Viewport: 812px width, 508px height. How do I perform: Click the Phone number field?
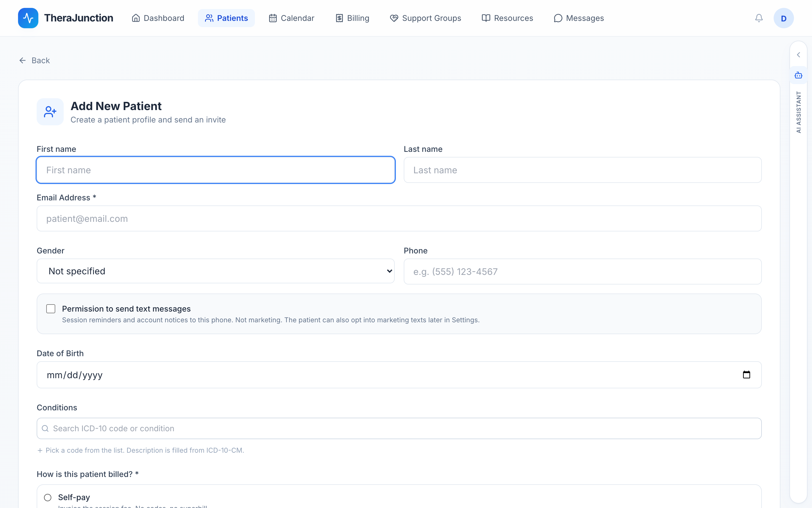582,271
